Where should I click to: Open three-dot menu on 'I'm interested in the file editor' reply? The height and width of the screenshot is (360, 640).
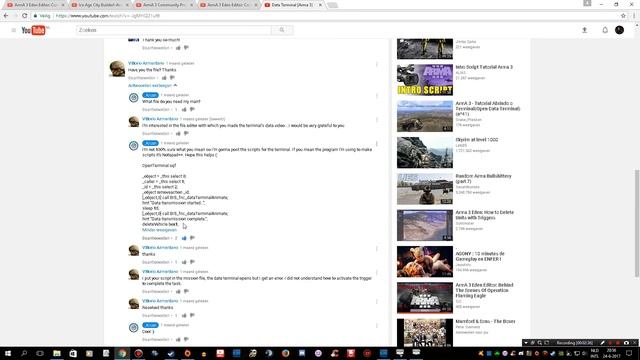point(377,120)
